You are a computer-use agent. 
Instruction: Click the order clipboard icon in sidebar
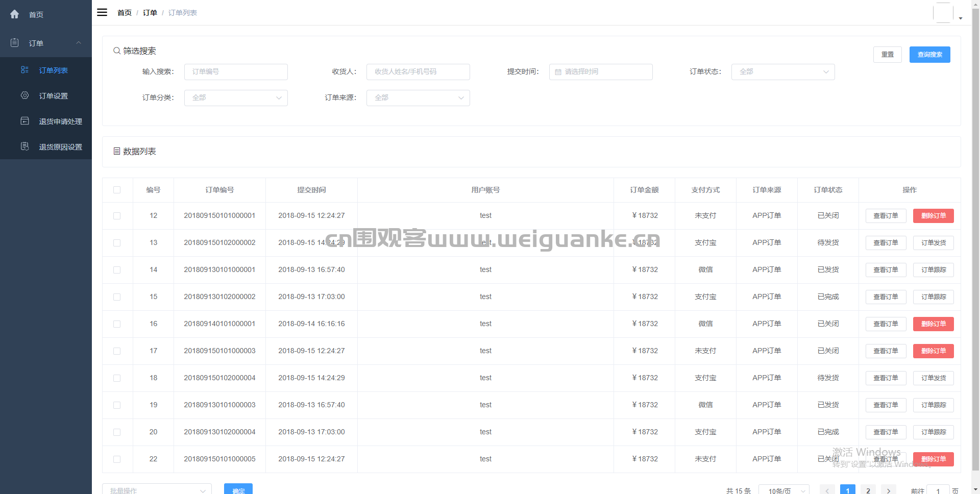(14, 43)
